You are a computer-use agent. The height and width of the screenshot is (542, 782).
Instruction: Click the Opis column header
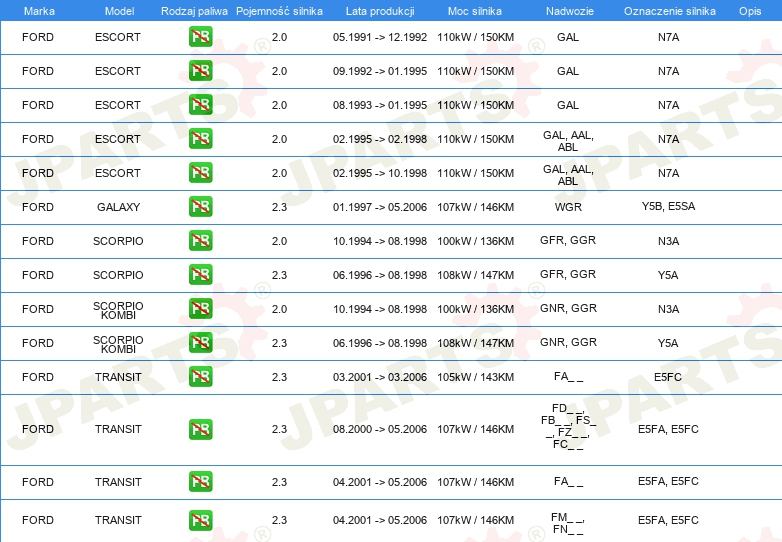pyautogui.click(x=750, y=11)
